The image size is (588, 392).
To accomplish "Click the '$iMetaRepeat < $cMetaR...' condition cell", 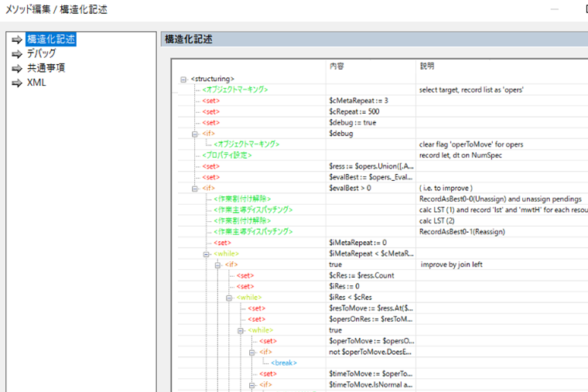I will 371,254.
